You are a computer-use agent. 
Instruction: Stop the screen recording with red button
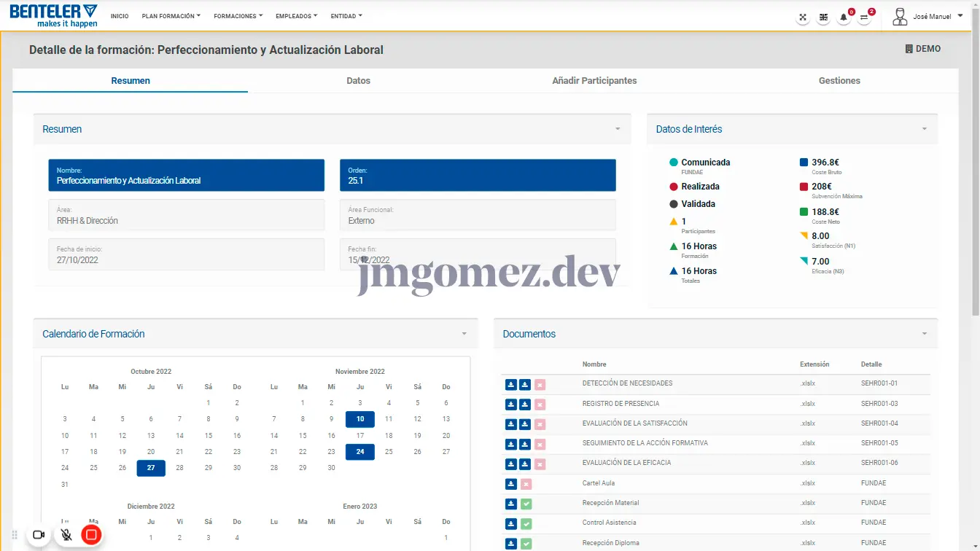[91, 535]
